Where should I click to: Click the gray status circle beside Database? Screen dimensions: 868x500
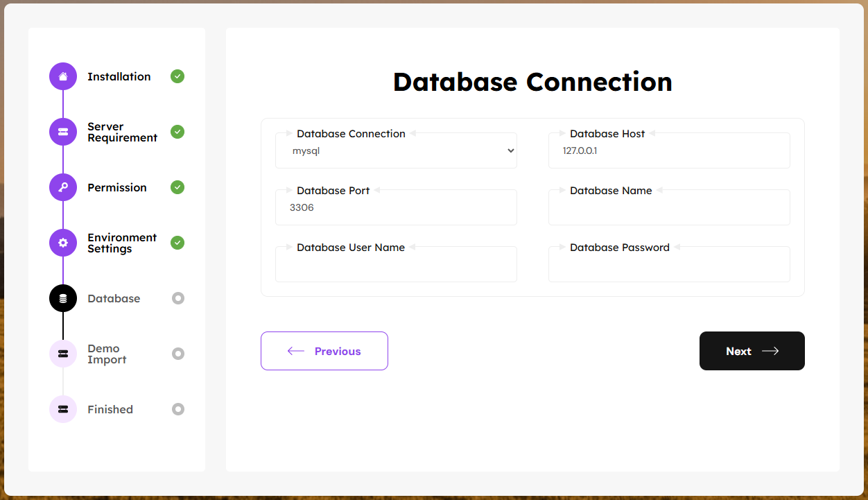[178, 298]
